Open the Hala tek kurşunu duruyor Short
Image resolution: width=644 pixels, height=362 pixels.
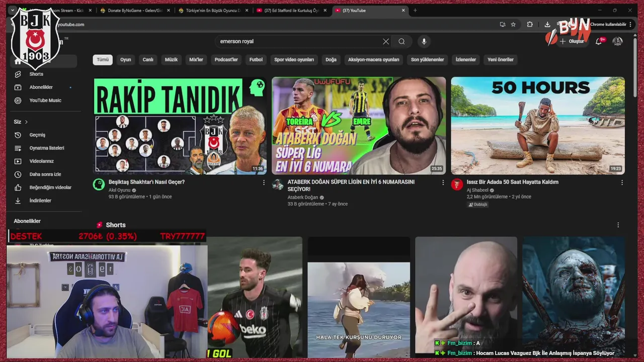359,297
